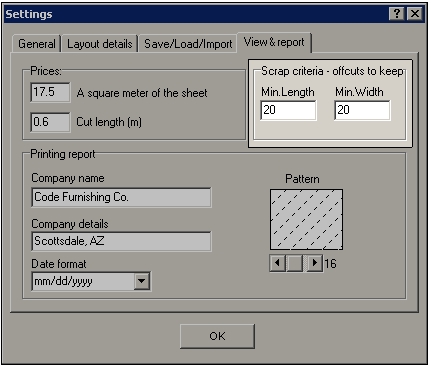Screen dimensions: 431x366
Task: Click the hatched Pattern preview box
Action: click(306, 219)
